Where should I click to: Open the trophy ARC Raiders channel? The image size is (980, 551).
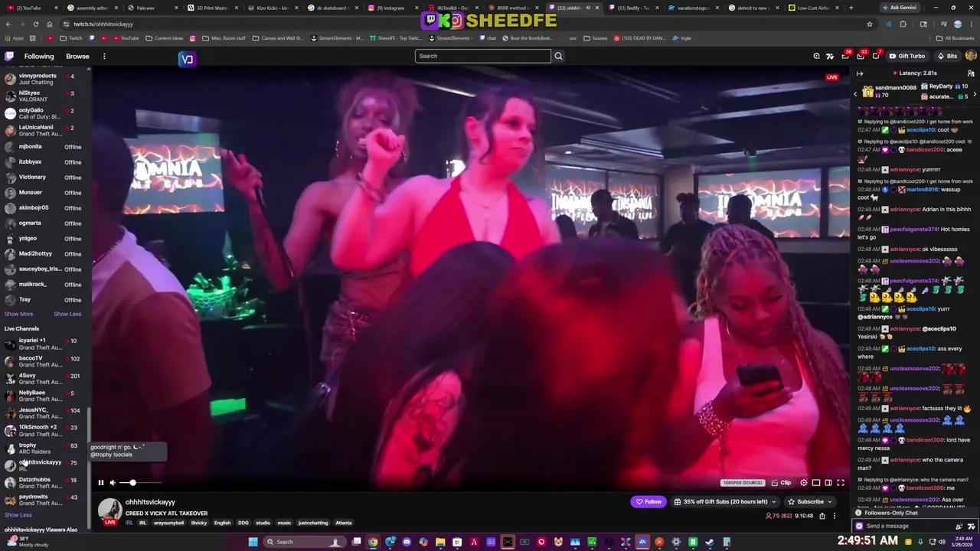tap(46, 448)
